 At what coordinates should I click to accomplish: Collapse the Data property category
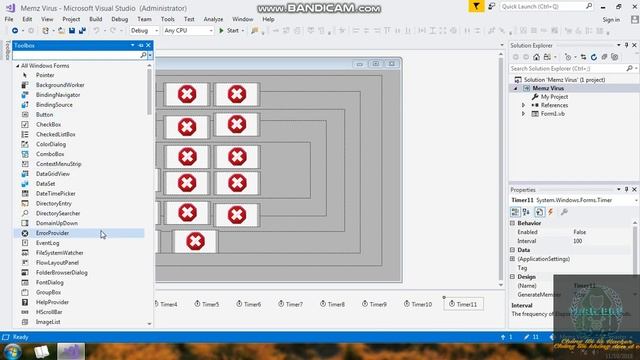click(513, 250)
